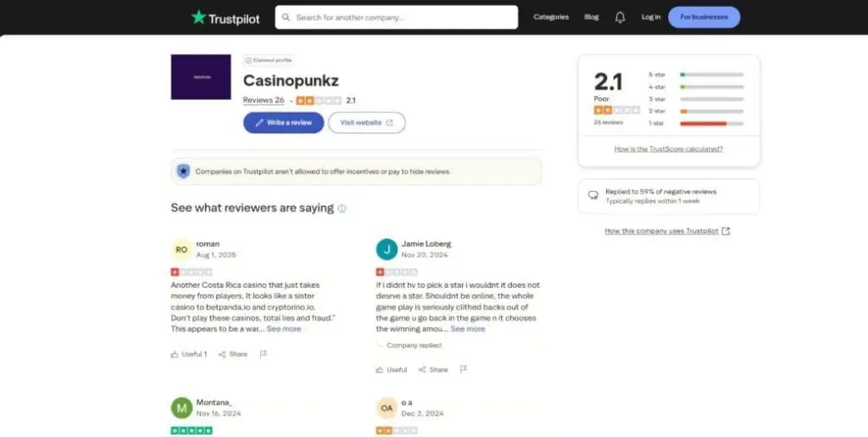Screen dimensions: 868x437
Task: Click info icon beside reviewers heading
Action: pos(342,209)
